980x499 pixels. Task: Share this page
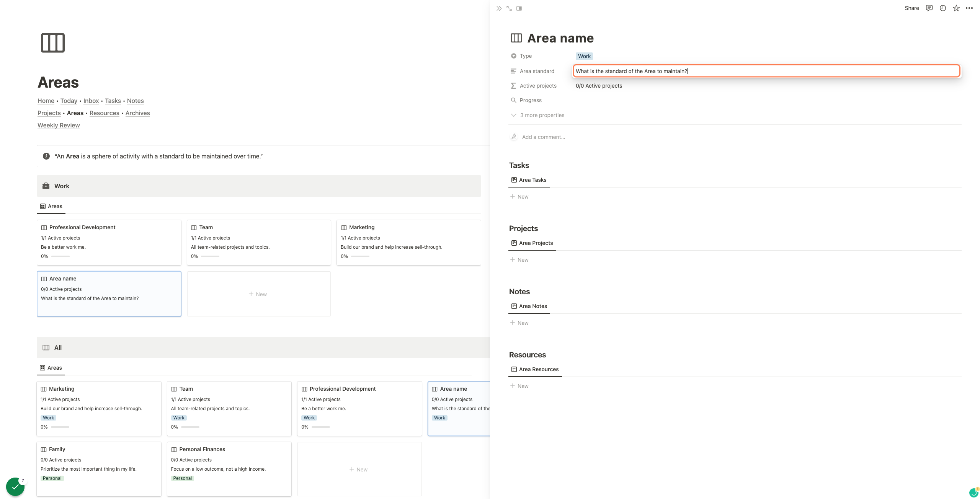pos(912,8)
